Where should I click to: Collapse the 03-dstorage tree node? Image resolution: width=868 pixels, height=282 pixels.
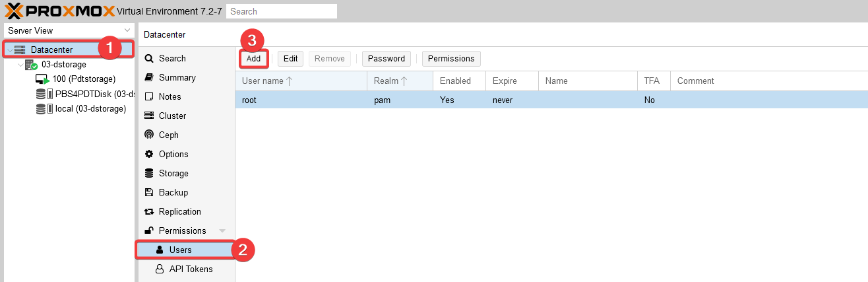(x=20, y=65)
